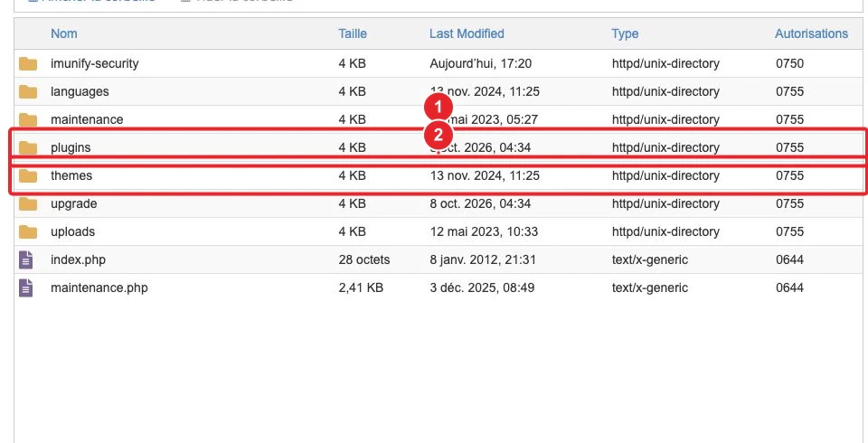This screenshot has width=868, height=443.
Task: Click the date 12 mai 2023, 10:33
Action: point(484,231)
